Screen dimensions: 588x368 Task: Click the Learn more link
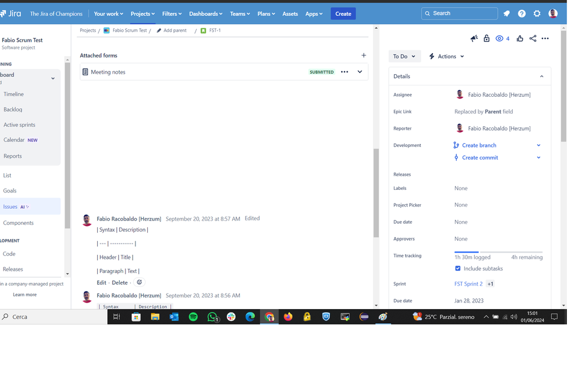pyautogui.click(x=25, y=295)
